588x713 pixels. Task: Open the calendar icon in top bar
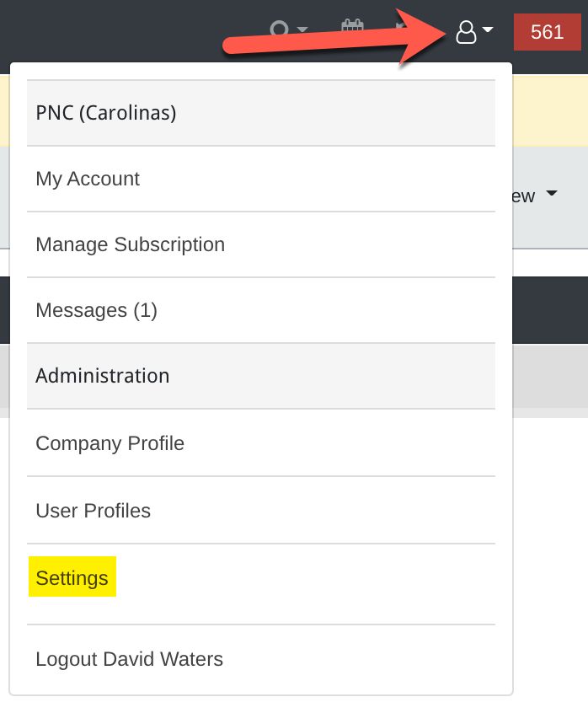352,28
